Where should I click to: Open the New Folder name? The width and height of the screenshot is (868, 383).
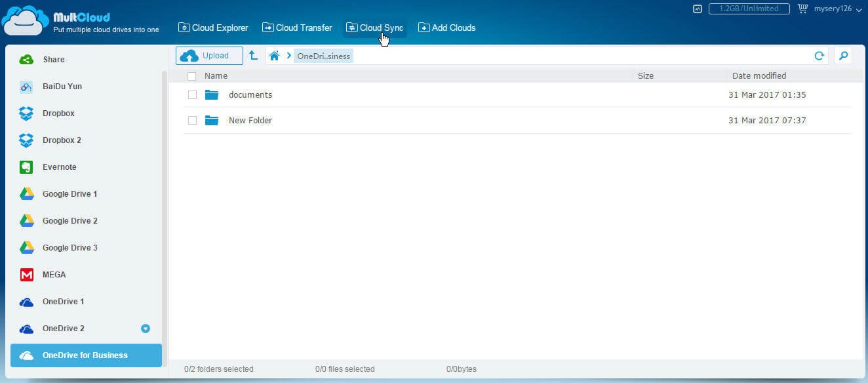250,121
